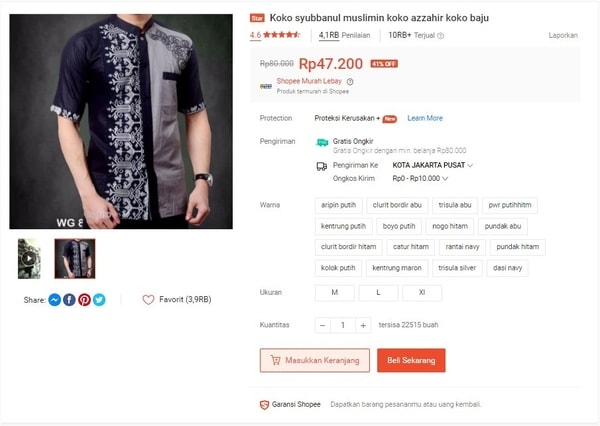Expand KOTA JAKARTA PUSAT destination dropdown
The height and width of the screenshot is (426, 600).
pyautogui.click(x=433, y=165)
